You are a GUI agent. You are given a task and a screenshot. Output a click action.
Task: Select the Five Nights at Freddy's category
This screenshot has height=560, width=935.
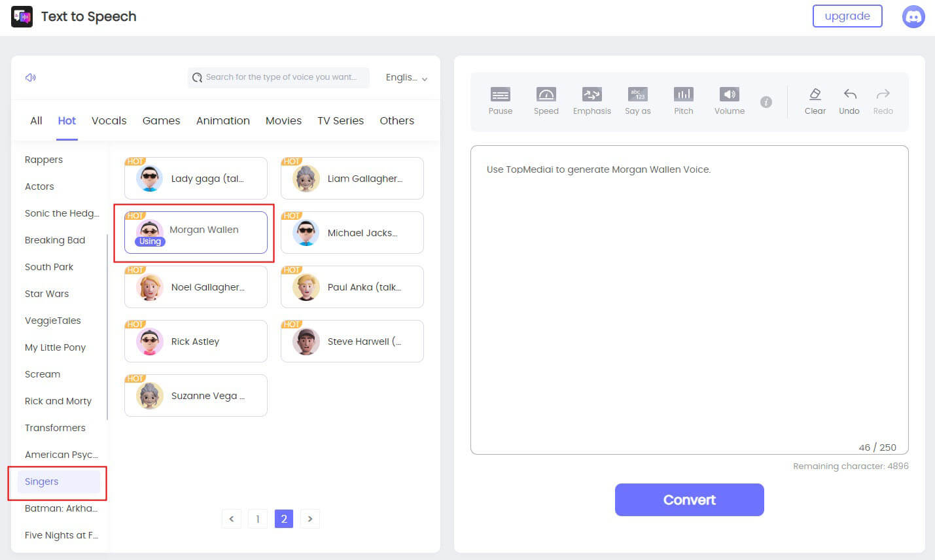point(62,535)
